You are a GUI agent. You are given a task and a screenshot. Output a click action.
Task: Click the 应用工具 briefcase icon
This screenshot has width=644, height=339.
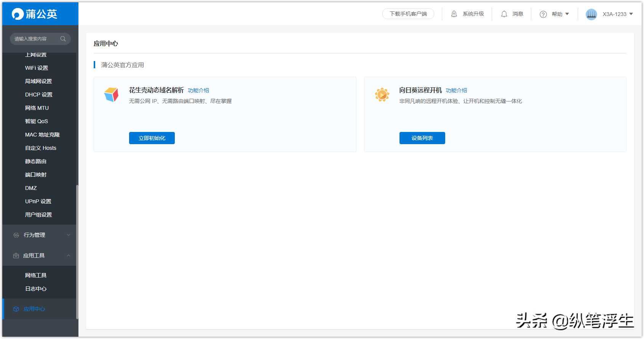click(16, 255)
